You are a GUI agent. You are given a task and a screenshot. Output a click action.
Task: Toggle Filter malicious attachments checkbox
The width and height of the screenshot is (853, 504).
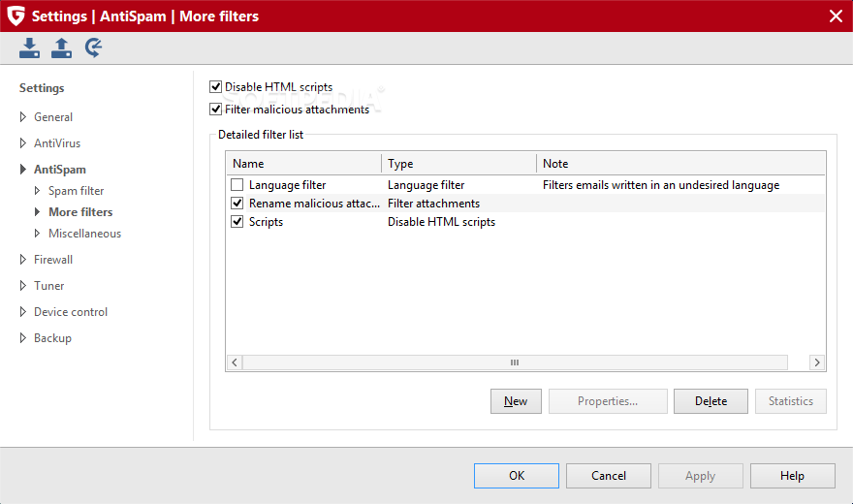[215, 110]
